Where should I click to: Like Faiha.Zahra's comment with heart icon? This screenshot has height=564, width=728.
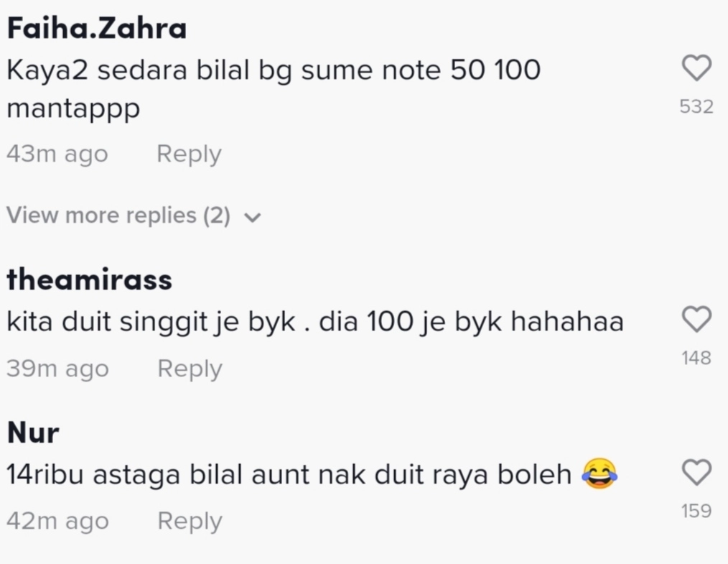click(x=696, y=68)
